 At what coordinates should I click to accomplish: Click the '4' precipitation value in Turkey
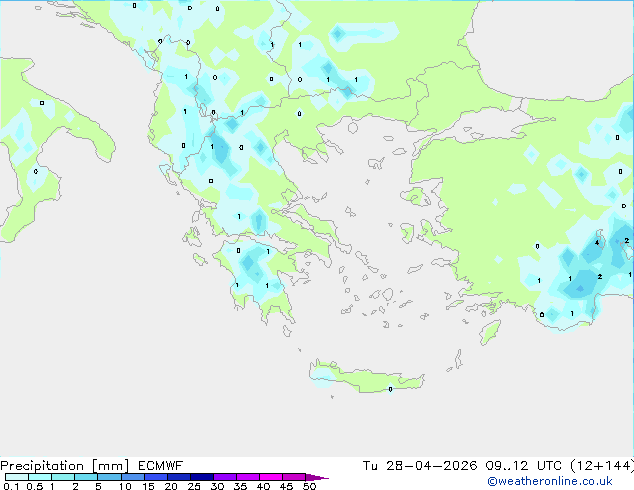[x=597, y=243]
